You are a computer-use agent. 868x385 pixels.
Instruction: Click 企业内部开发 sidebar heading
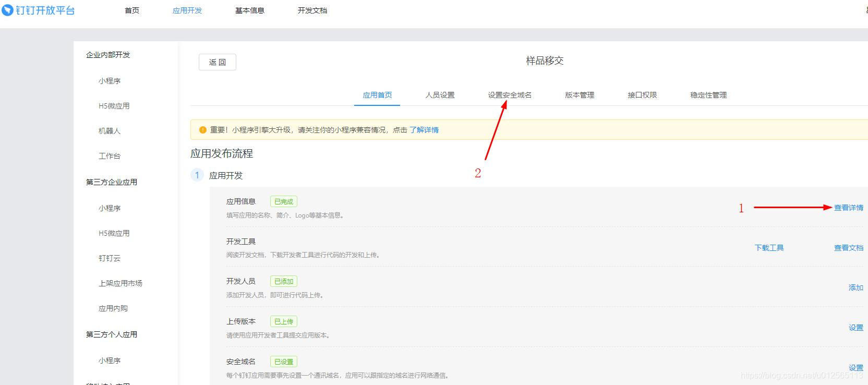pos(108,55)
